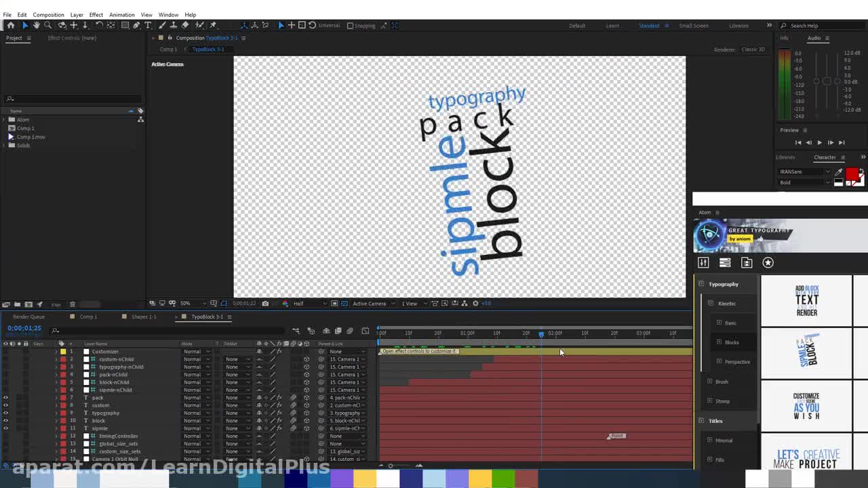Select the Rectangle shape tool
The image size is (868, 488).
click(125, 25)
